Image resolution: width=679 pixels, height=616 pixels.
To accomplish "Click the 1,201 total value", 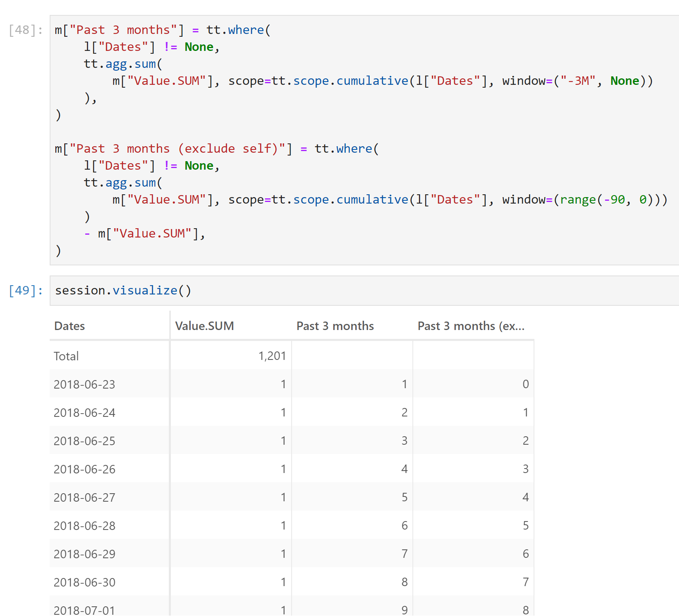I will (x=272, y=356).
